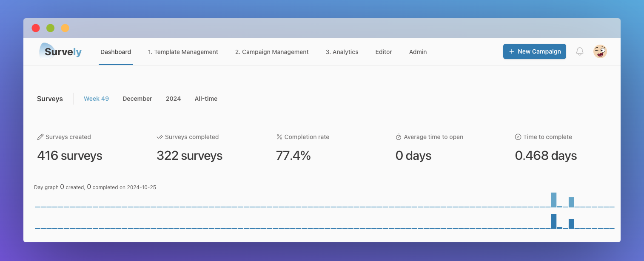Open the Editor section
644x261 pixels.
point(383,52)
